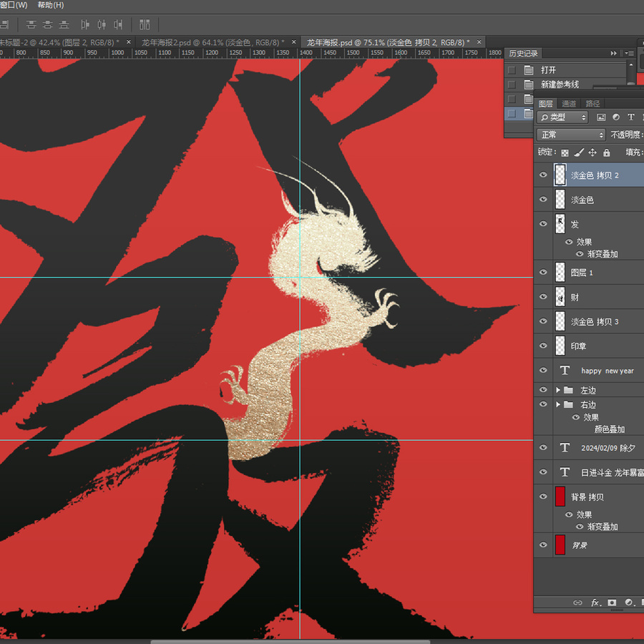Close the 龙年海报2.psd document tab
This screenshot has height=644, width=644.
[293, 42]
